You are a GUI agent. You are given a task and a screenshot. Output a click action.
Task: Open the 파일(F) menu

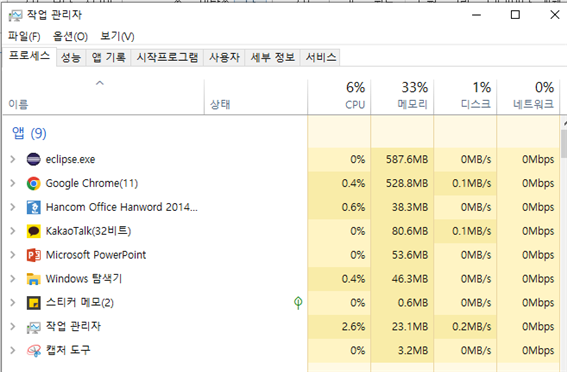point(24,36)
